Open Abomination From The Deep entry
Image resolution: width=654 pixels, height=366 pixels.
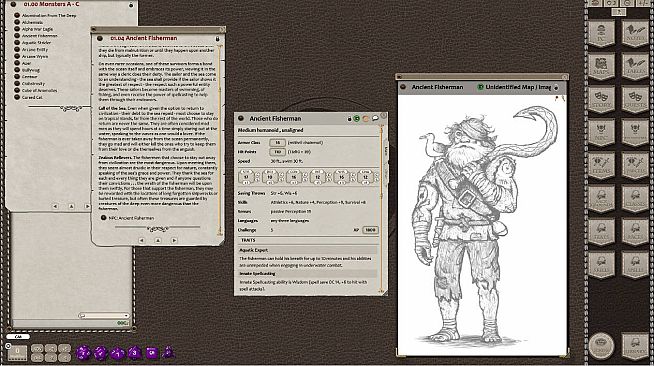[49, 15]
